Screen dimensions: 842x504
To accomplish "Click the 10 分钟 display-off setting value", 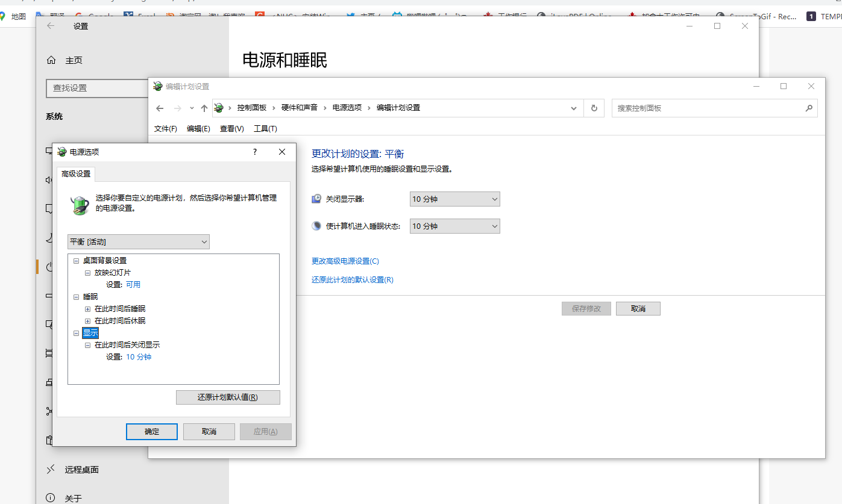I will coord(139,357).
